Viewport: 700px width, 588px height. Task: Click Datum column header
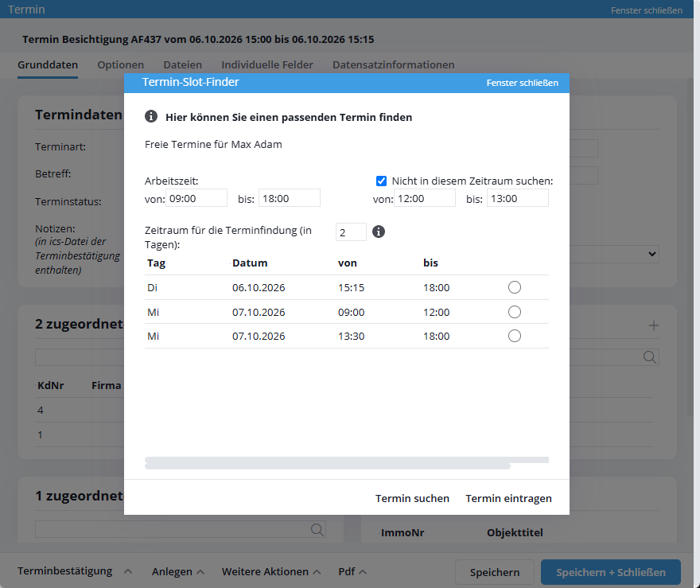(250, 263)
